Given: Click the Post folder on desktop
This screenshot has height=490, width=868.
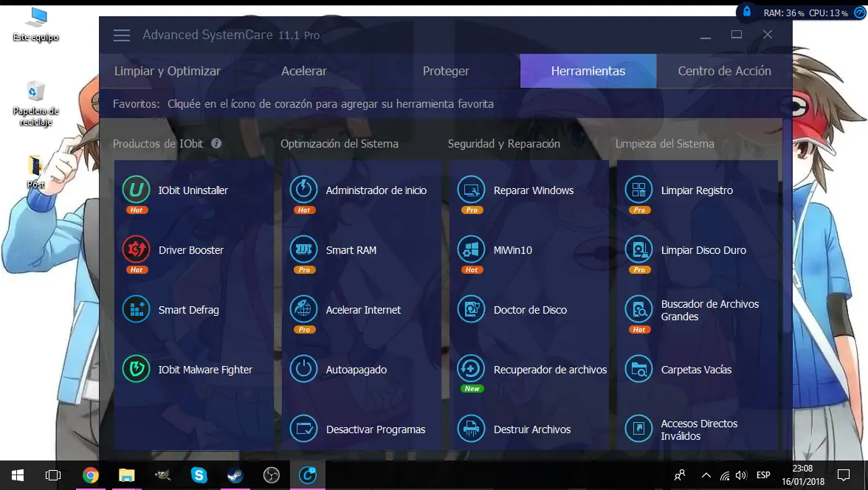Looking at the screenshot, I should click(36, 172).
